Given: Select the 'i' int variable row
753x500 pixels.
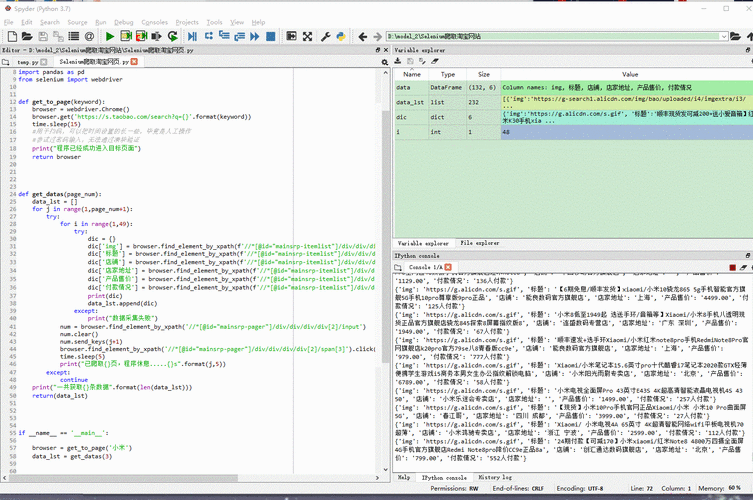Looking at the screenshot, I should 573,132.
